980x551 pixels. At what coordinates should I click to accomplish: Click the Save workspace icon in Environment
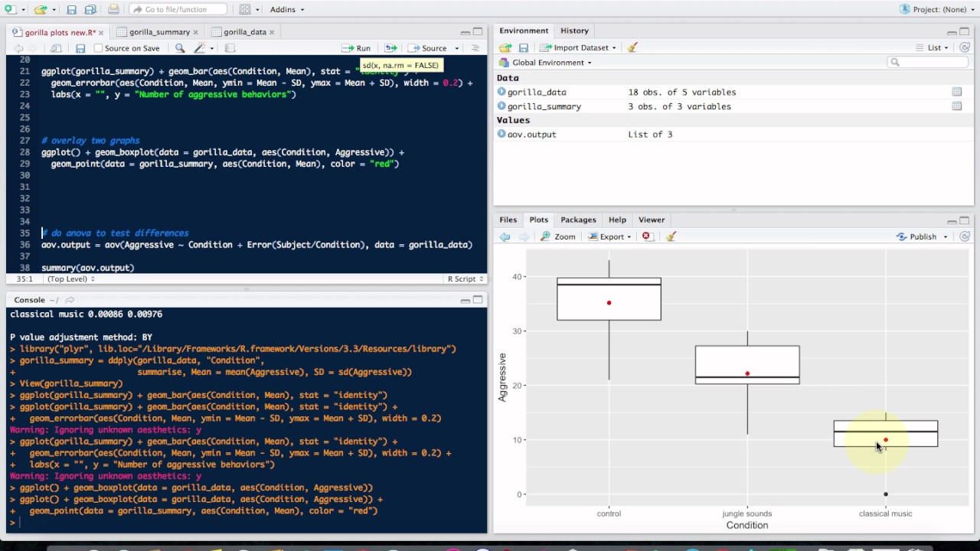pos(524,47)
